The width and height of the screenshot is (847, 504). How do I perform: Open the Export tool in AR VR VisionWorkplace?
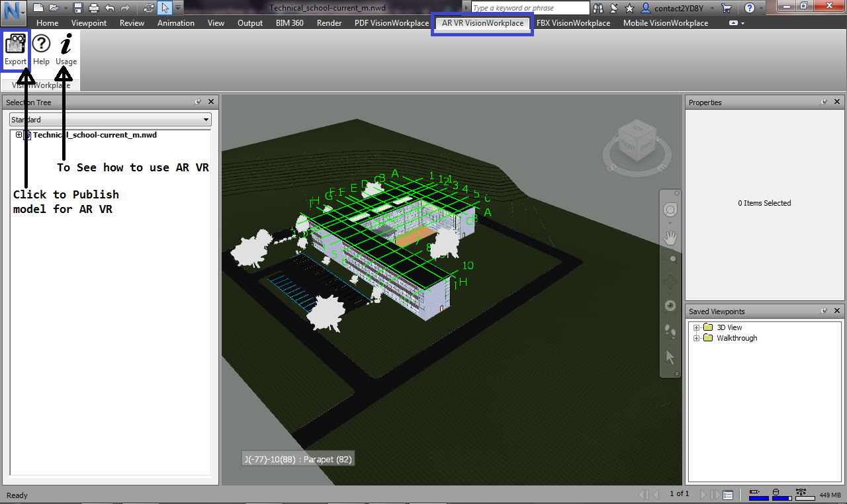pyautogui.click(x=15, y=48)
